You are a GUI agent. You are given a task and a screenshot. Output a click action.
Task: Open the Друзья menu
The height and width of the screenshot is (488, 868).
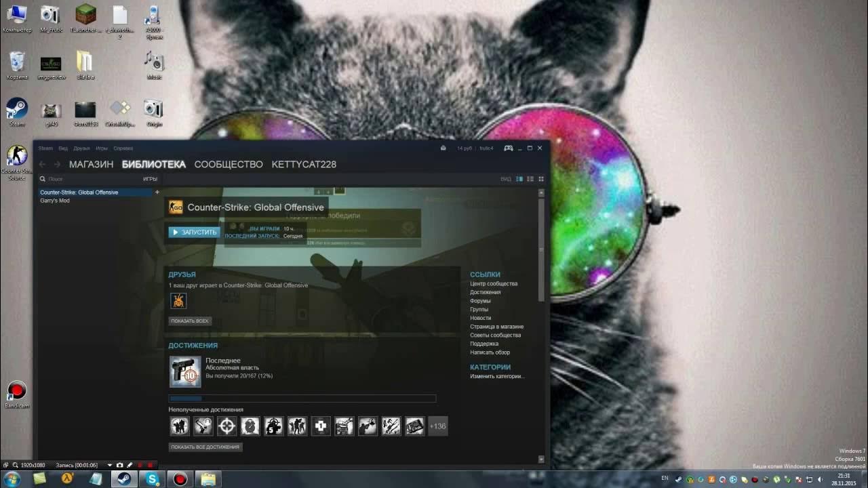click(81, 148)
